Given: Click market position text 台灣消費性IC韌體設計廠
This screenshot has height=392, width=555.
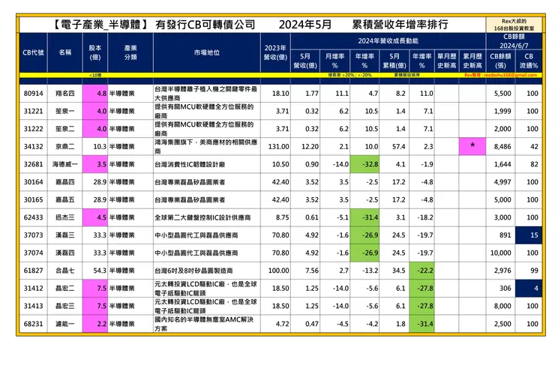Looking at the screenshot, I should [190, 164].
